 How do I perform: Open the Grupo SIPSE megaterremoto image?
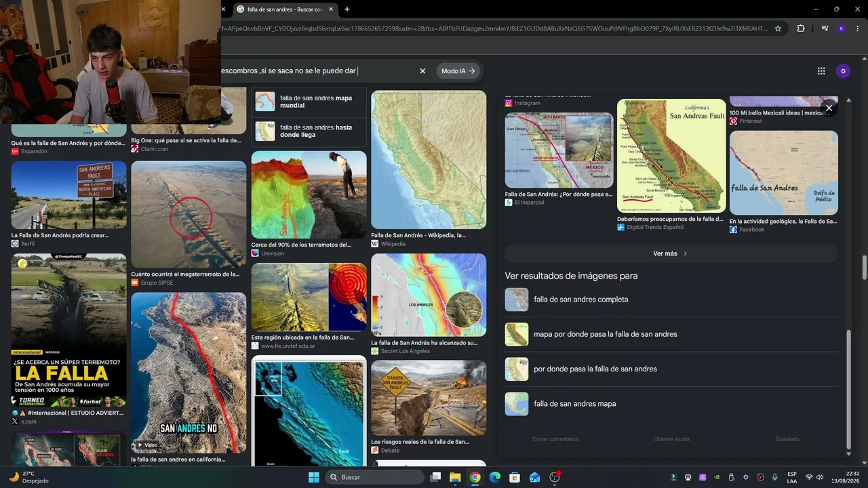click(x=189, y=215)
